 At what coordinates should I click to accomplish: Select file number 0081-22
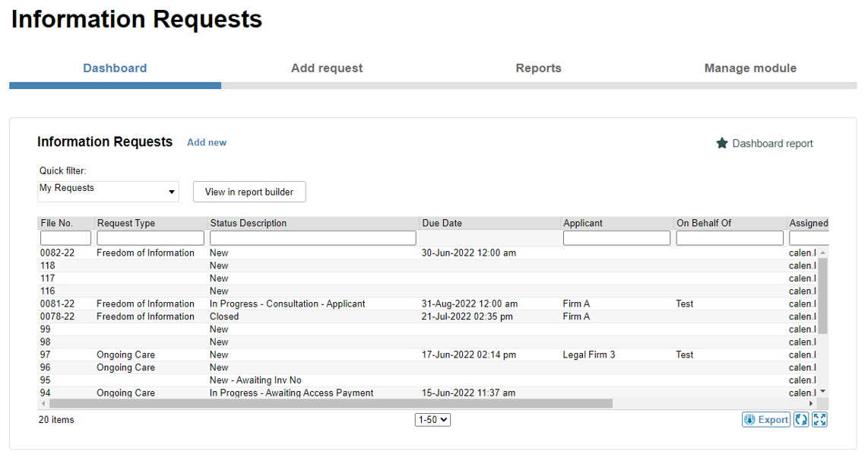(x=57, y=304)
